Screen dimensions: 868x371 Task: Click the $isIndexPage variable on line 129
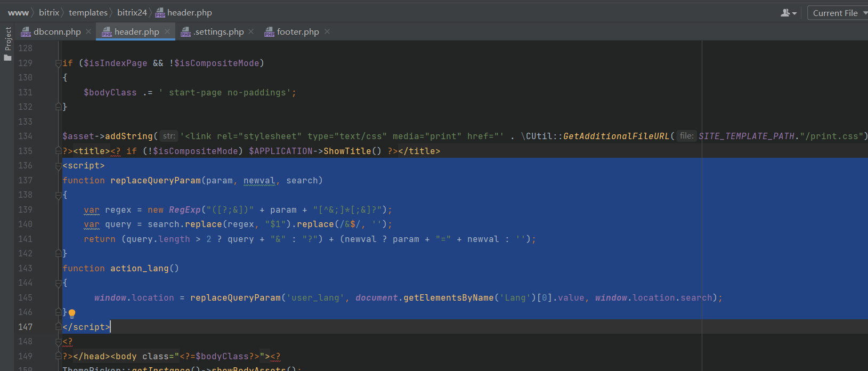pyautogui.click(x=116, y=63)
